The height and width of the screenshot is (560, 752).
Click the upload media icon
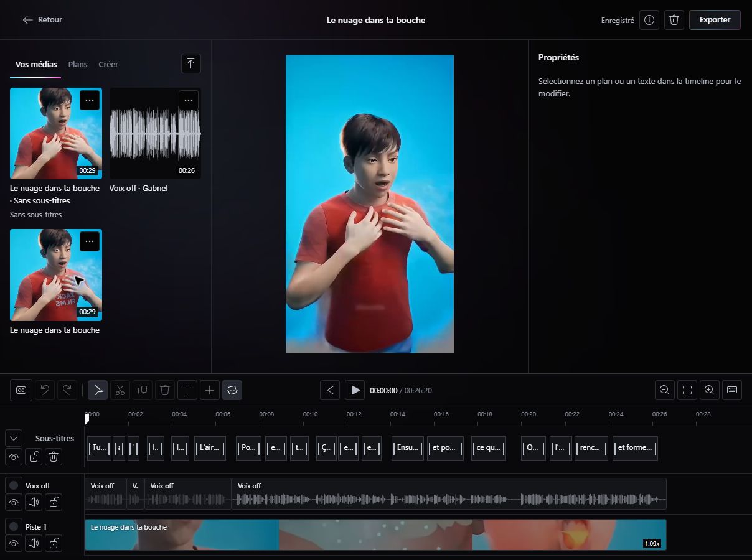click(191, 63)
